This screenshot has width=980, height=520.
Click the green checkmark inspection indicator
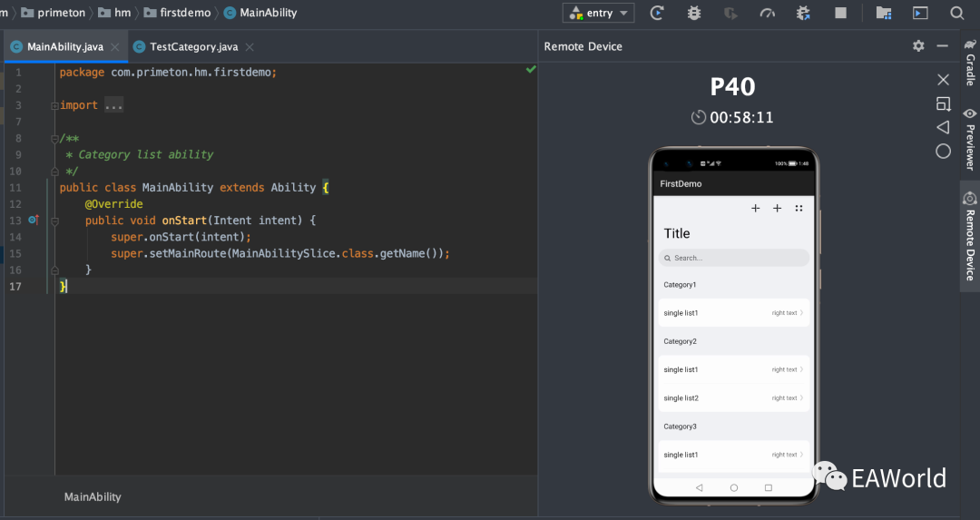coord(531,69)
